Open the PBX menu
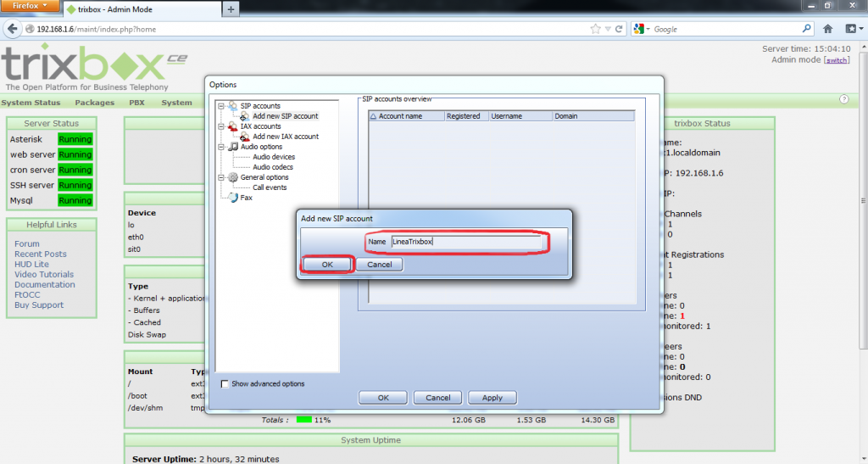Viewport: 868px width, 464px height. (x=136, y=103)
